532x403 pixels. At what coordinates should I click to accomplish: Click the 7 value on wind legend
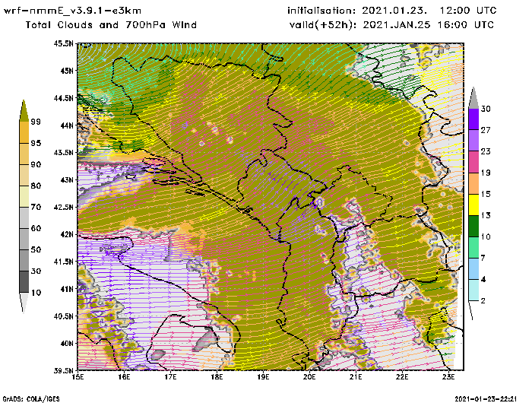(483, 259)
